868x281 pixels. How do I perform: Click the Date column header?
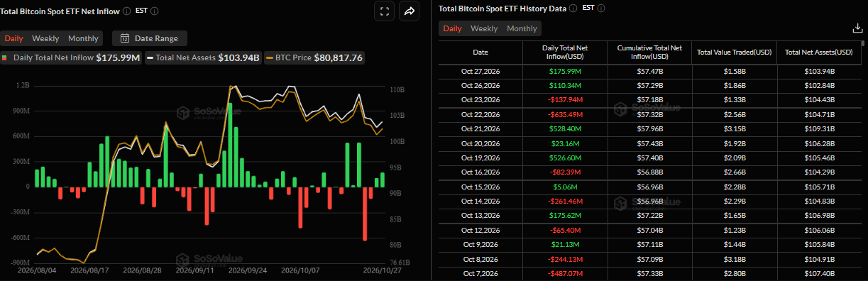click(x=480, y=52)
